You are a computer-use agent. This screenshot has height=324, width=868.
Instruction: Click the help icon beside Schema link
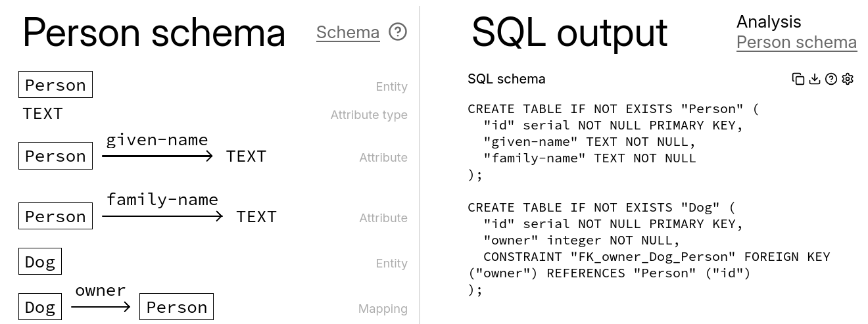pyautogui.click(x=398, y=32)
